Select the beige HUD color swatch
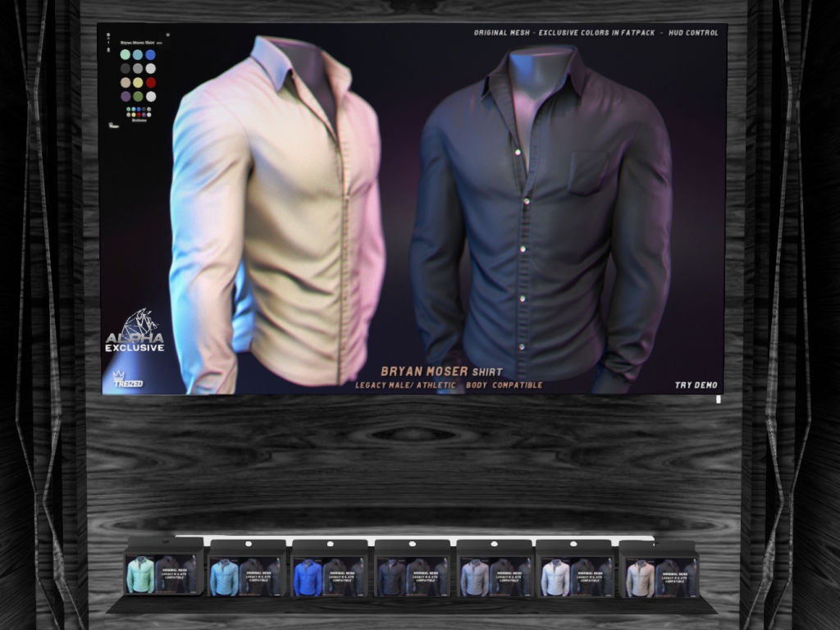The height and width of the screenshot is (630, 840). tap(125, 83)
